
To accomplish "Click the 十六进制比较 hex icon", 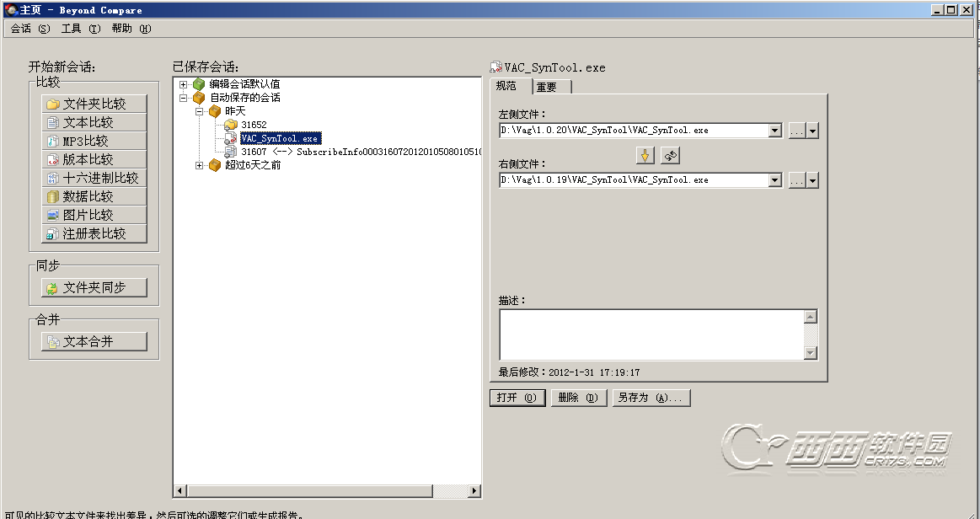I will click(x=53, y=178).
